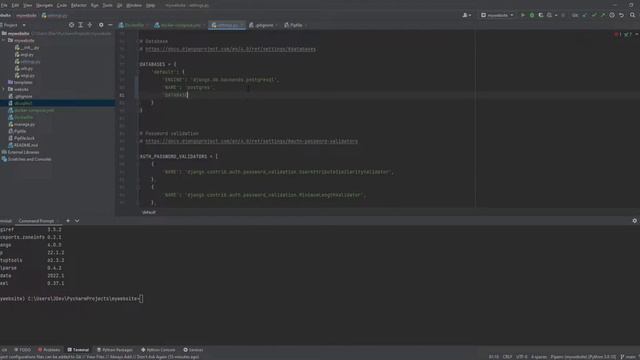Open the Python Packages tool window

click(115, 350)
